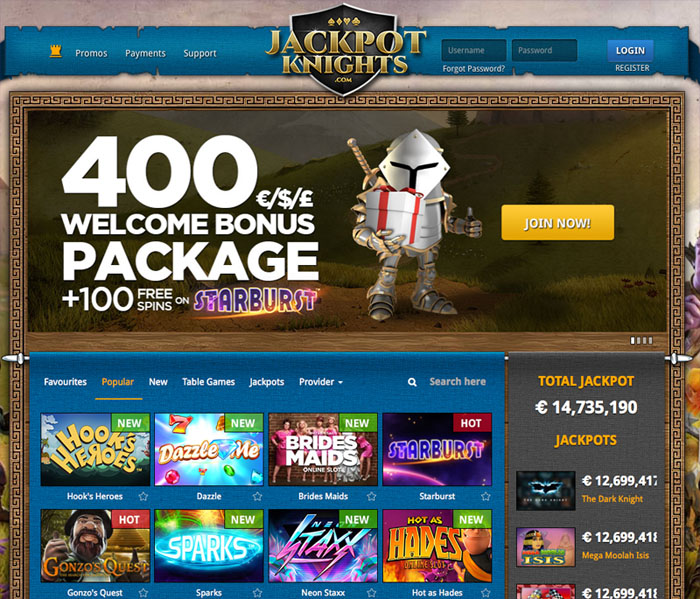The image size is (700, 599).
Task: Click the LOGIN button
Action: 630,50
